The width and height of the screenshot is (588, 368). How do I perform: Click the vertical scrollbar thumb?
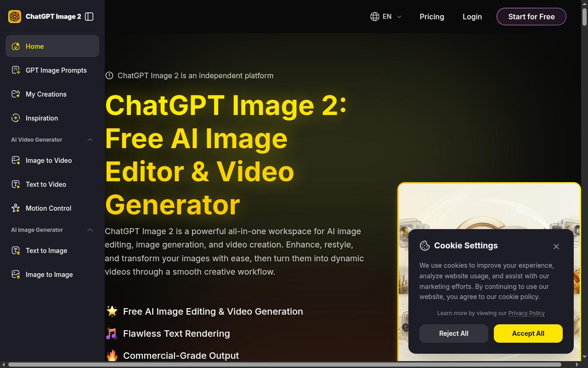pos(584,17)
